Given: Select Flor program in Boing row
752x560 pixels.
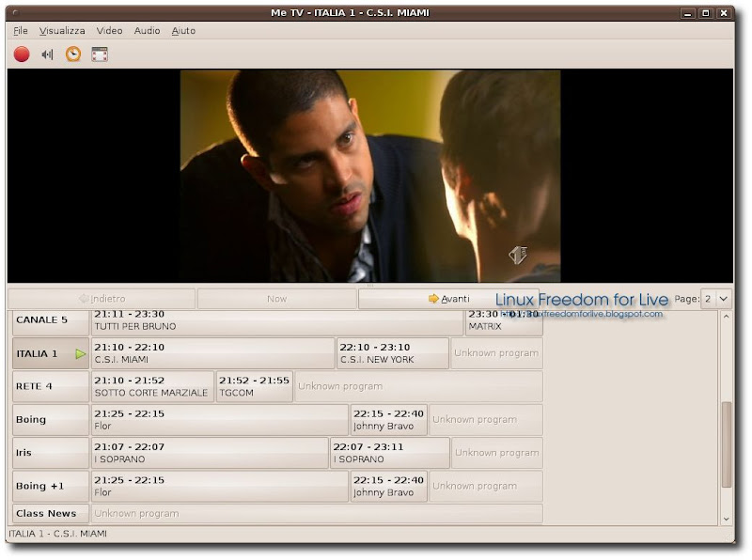Looking at the screenshot, I should (x=220, y=419).
